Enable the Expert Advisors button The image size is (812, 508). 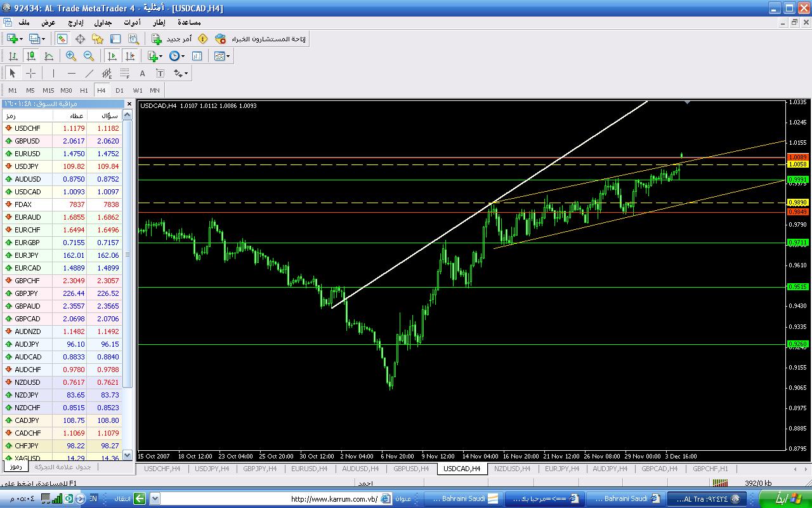[260, 39]
